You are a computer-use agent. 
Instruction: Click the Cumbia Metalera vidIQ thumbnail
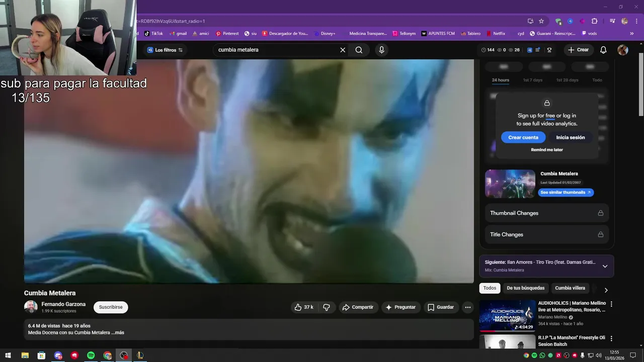point(510,184)
